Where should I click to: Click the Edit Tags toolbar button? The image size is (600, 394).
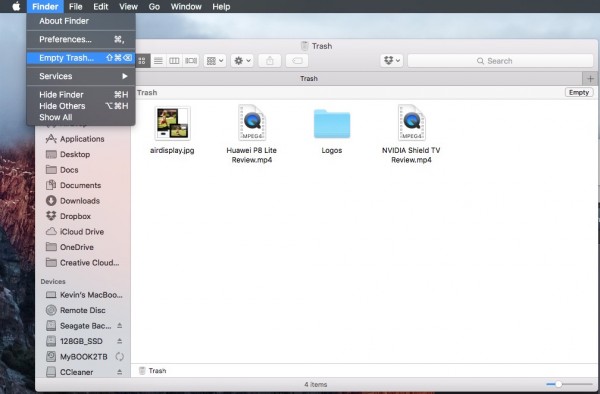(x=297, y=61)
